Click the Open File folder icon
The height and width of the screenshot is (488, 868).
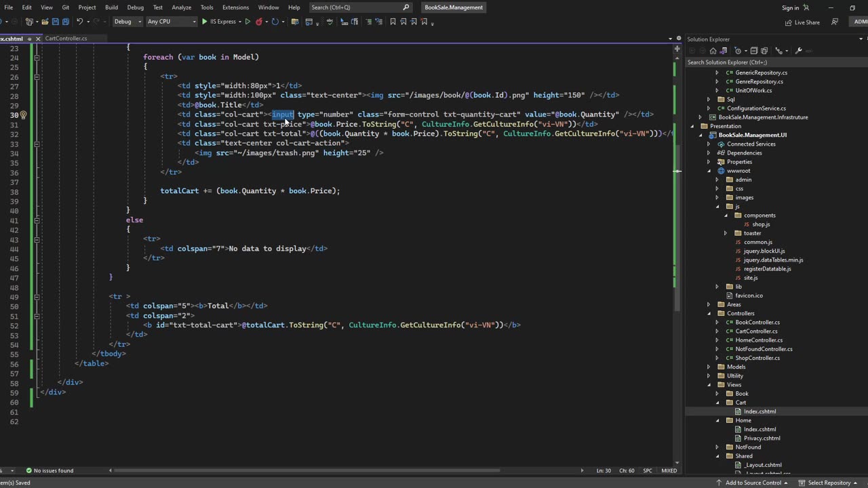(45, 22)
